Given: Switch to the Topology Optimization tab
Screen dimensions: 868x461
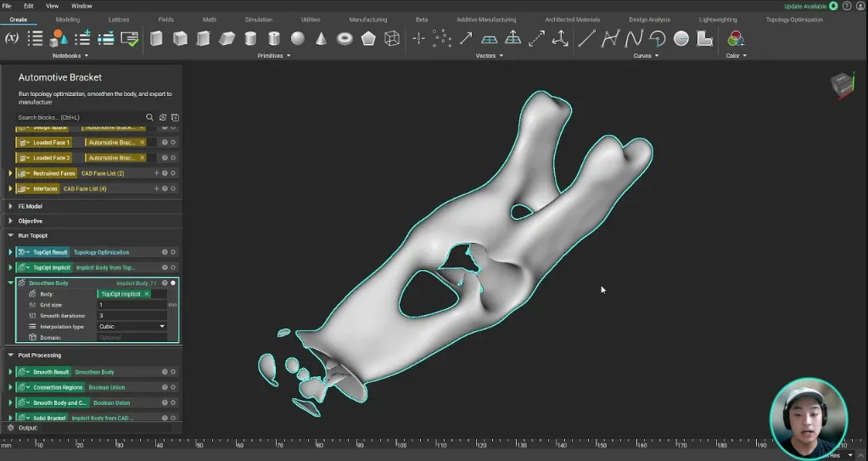Looking at the screenshot, I should (794, 20).
